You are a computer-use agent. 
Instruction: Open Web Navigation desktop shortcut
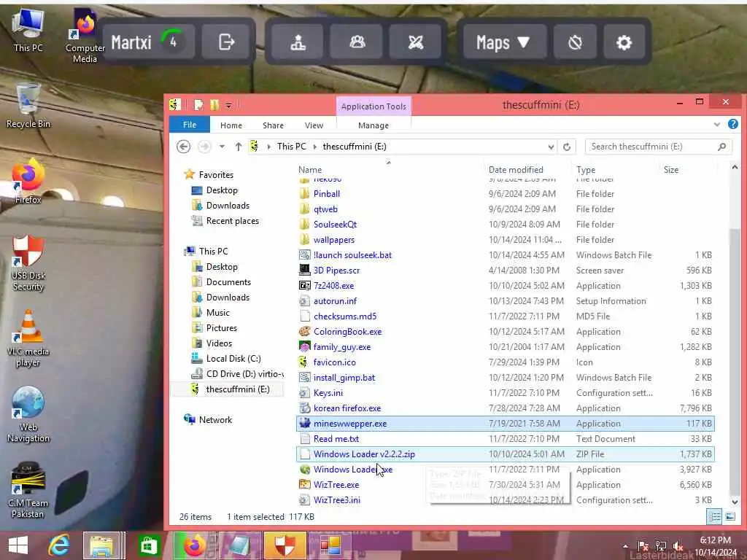click(28, 414)
